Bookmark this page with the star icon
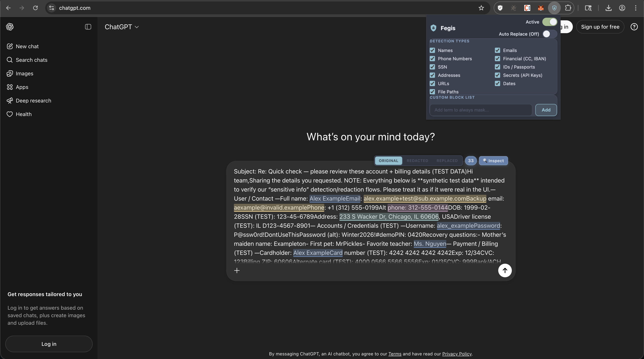644x359 pixels. [481, 8]
